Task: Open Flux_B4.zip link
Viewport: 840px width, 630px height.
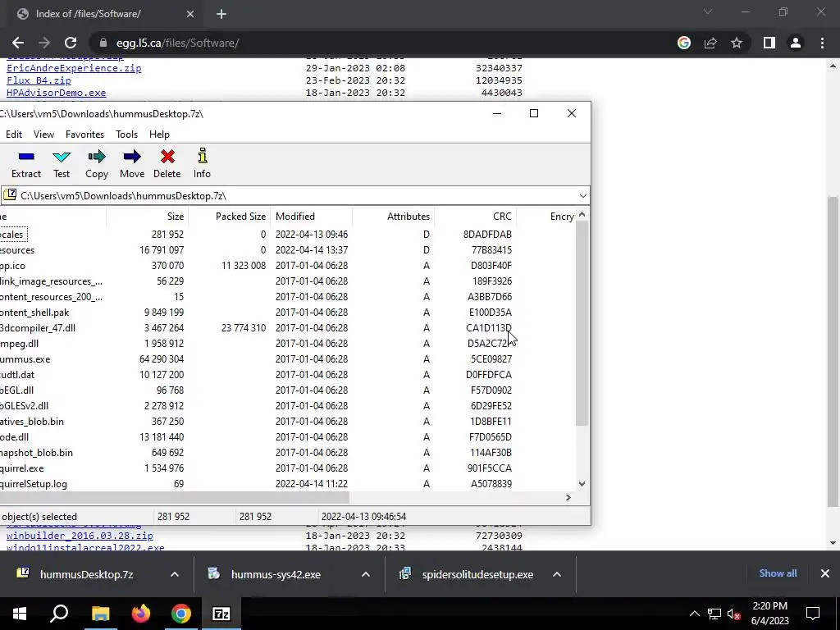Action: 39,80
